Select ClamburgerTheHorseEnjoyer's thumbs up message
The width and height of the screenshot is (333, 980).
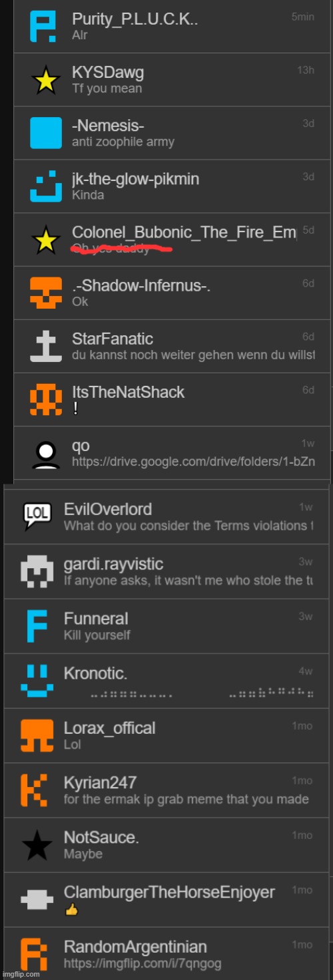click(166, 899)
